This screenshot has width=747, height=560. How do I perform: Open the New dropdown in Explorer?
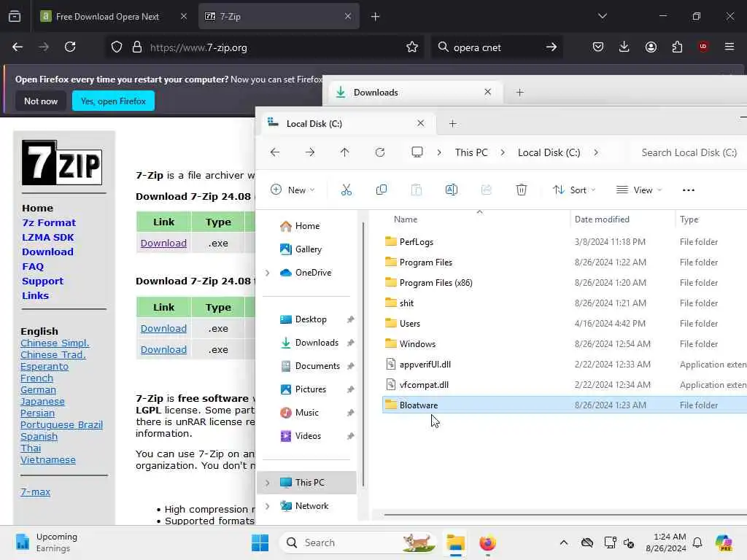(x=293, y=190)
